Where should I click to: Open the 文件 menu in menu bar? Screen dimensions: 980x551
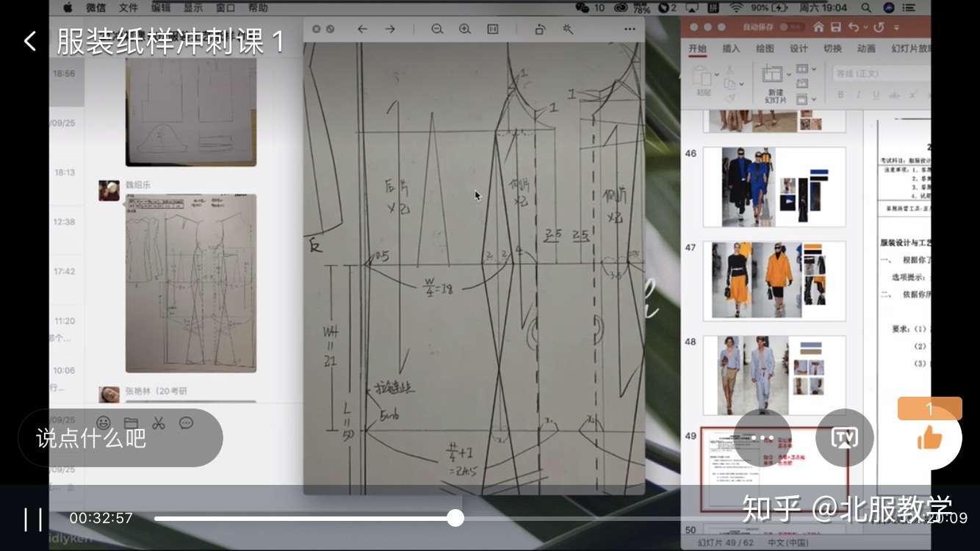pyautogui.click(x=128, y=8)
